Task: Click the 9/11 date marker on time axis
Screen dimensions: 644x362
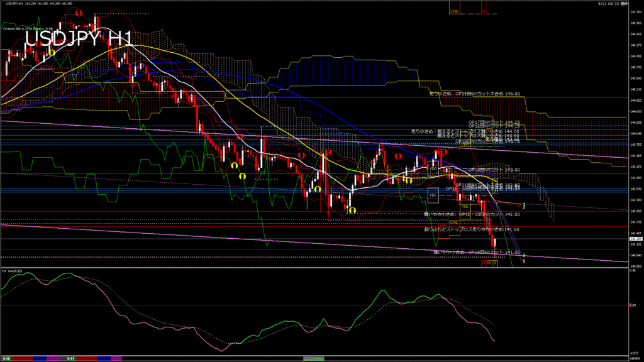Action: (70, 359)
